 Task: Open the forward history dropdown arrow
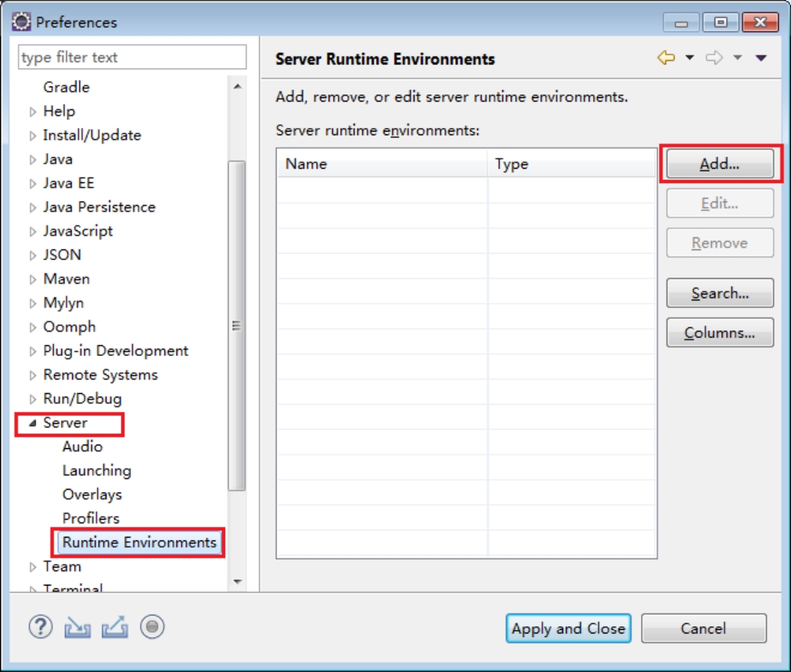pyautogui.click(x=737, y=58)
